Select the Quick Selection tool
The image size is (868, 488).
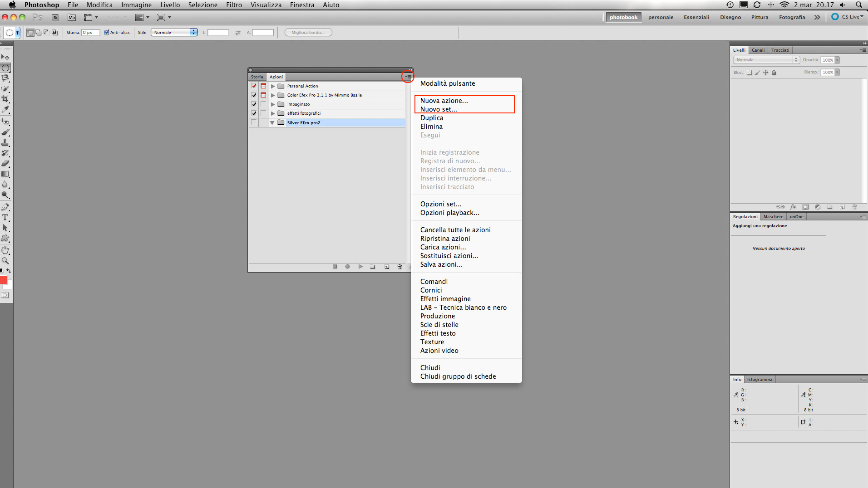(5, 89)
